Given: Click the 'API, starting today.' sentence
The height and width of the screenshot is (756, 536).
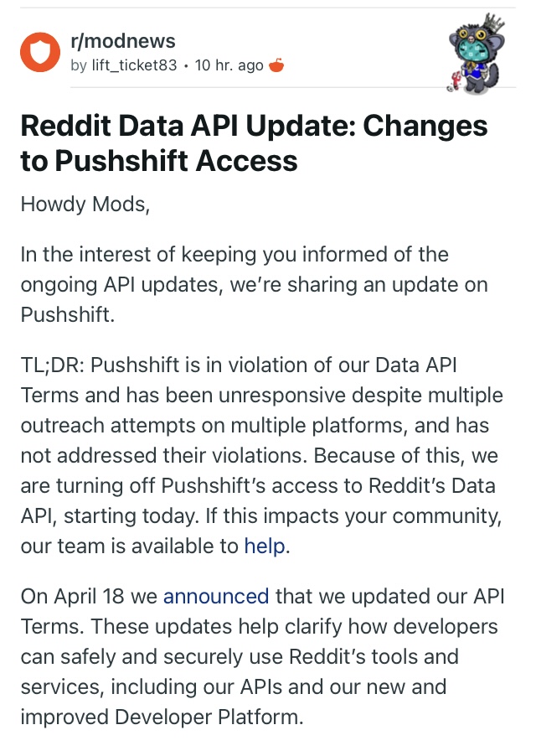Looking at the screenshot, I should [110, 516].
